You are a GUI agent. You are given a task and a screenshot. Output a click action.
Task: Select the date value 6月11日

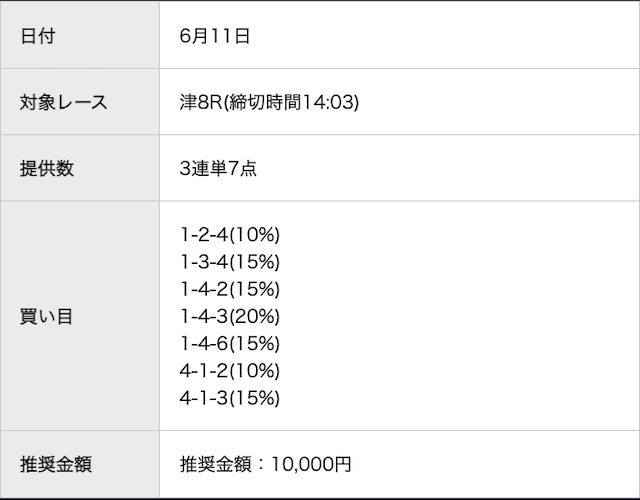point(215,36)
